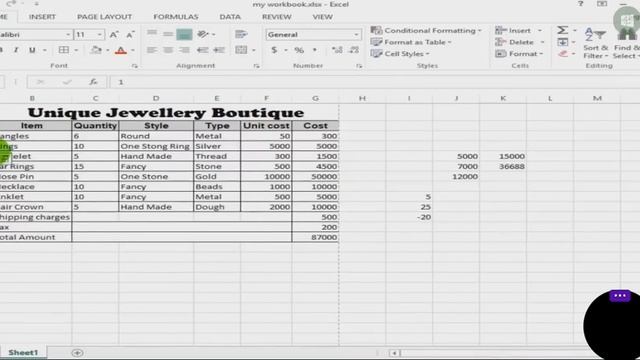Apply the red Font Color
The height and width of the screenshot is (360, 640).
point(120,50)
